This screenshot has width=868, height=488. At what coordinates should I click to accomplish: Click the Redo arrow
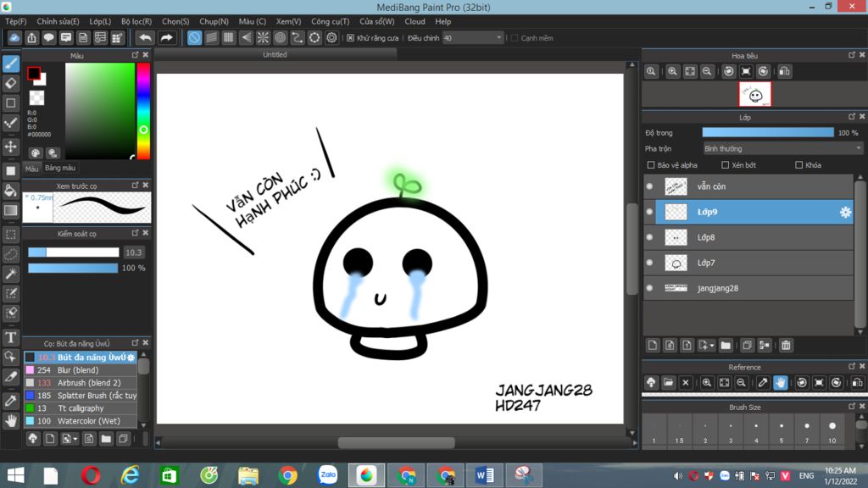pos(166,37)
